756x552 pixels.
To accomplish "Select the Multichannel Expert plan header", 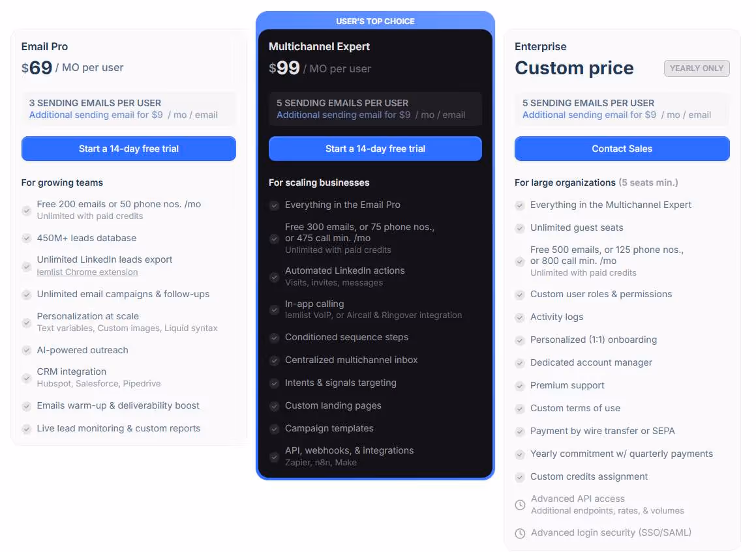I will click(x=320, y=47).
